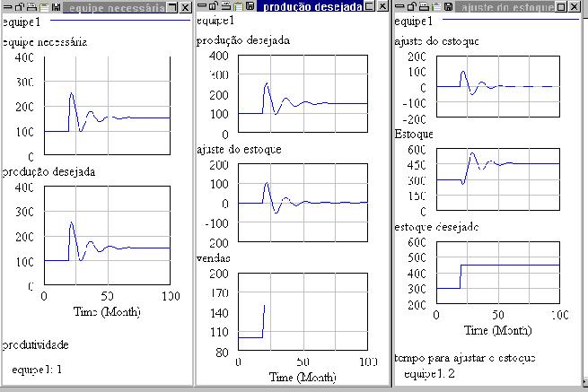Click the estoque desejado graph
This screenshot has width=588, height=392.
tap(497, 273)
